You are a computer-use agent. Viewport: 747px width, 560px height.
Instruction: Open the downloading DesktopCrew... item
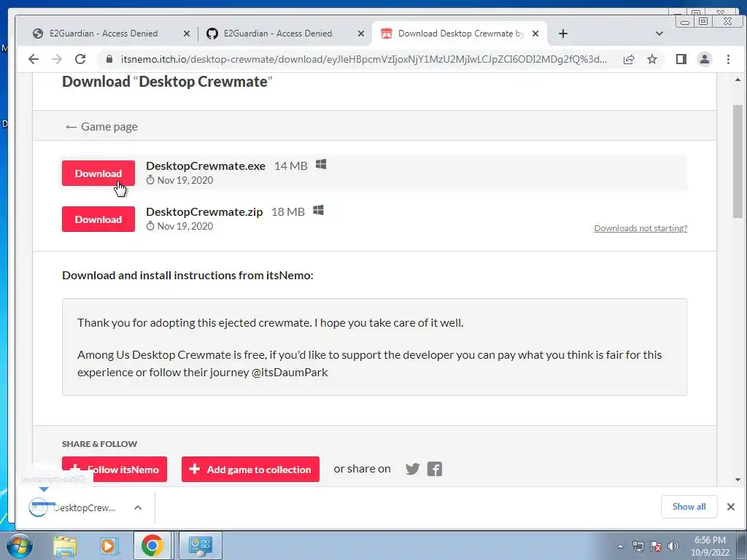pos(72,507)
